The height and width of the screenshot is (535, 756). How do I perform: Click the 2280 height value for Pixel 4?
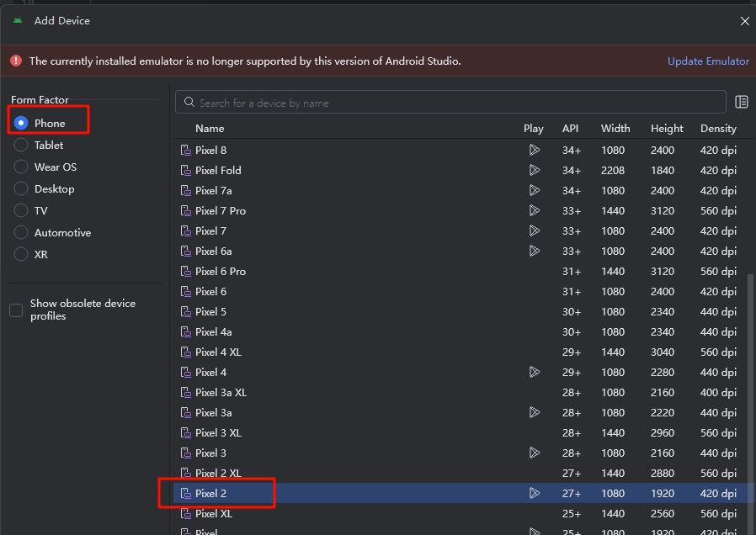663,373
